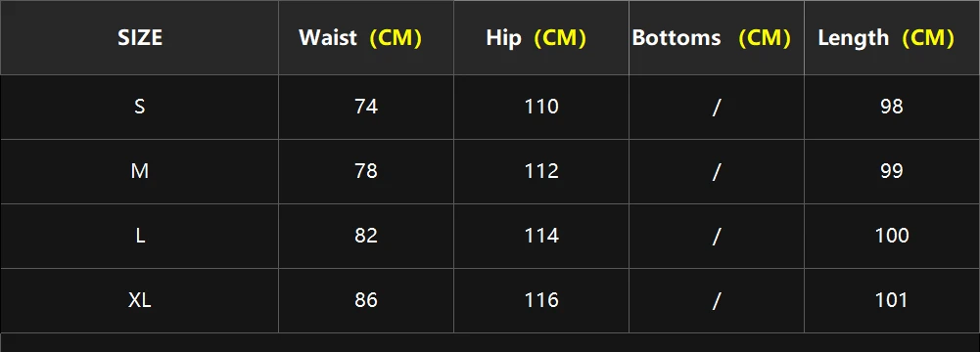Select the size S row label

pos(139,108)
